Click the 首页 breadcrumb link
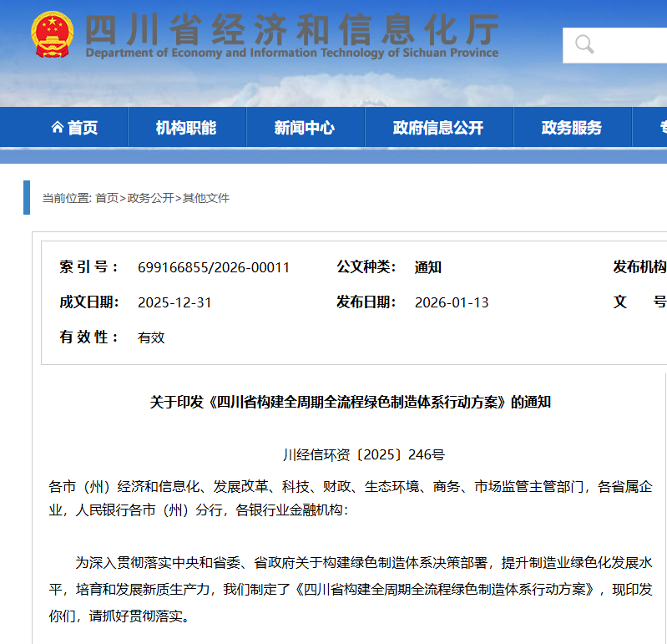 tap(106, 198)
